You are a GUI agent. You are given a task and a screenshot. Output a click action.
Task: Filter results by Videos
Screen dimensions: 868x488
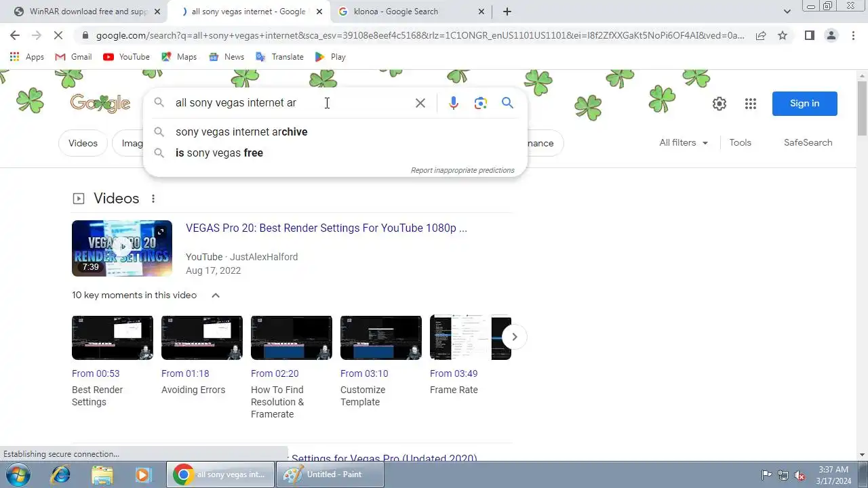tap(83, 143)
